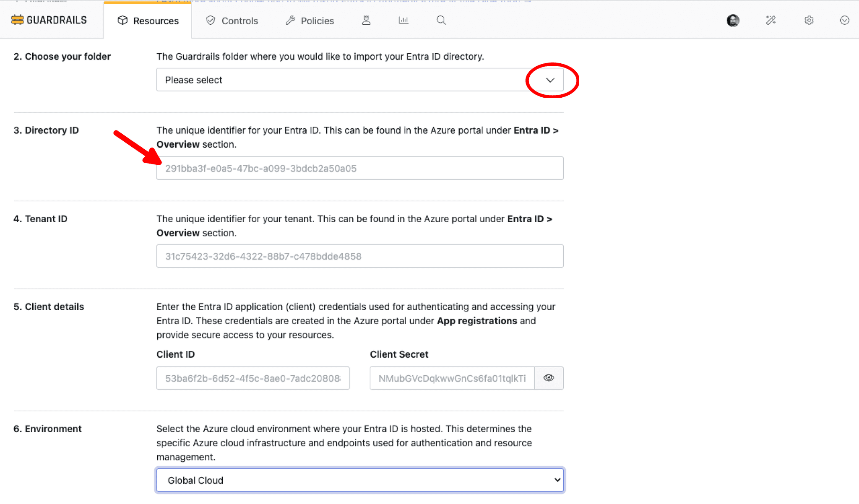This screenshot has height=504, width=859.
Task: Click the Client ID input field
Action: click(252, 378)
